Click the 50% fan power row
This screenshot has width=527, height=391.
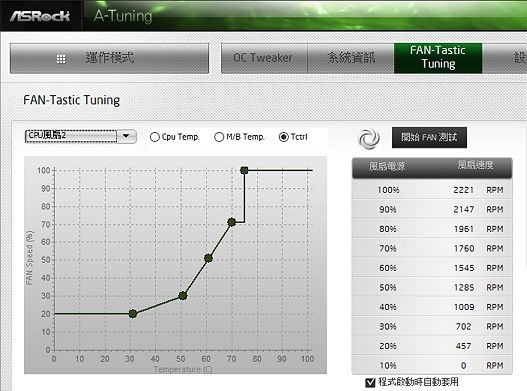pos(432,287)
